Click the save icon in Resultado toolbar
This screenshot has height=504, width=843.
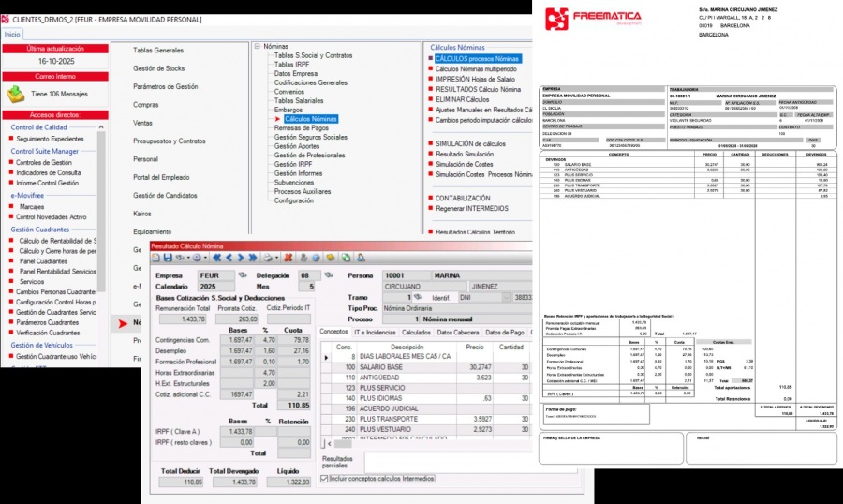point(168,257)
